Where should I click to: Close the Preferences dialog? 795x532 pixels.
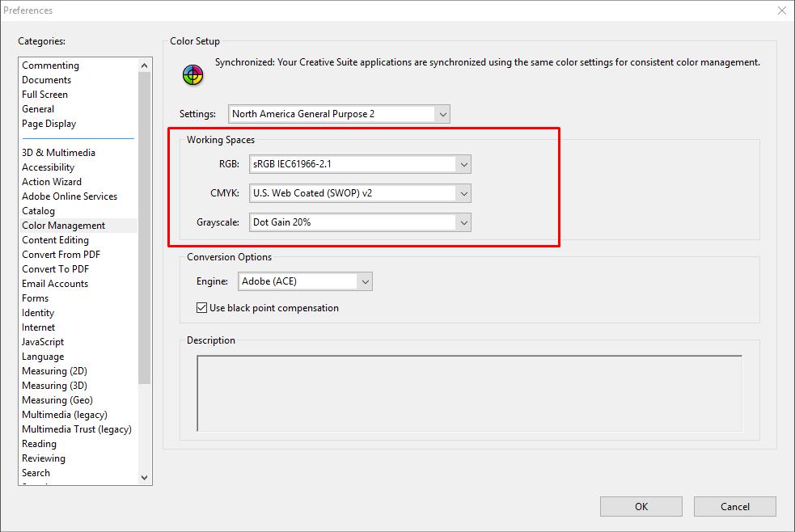pyautogui.click(x=781, y=11)
